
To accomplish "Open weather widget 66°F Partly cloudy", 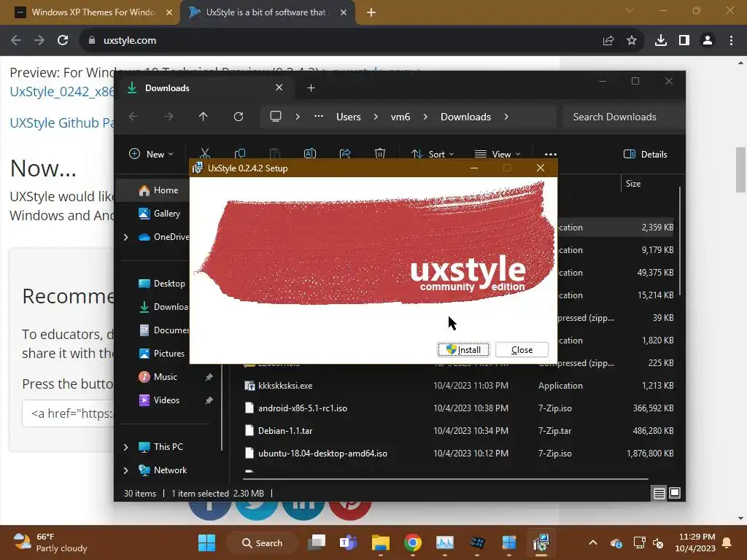I will tap(50, 542).
